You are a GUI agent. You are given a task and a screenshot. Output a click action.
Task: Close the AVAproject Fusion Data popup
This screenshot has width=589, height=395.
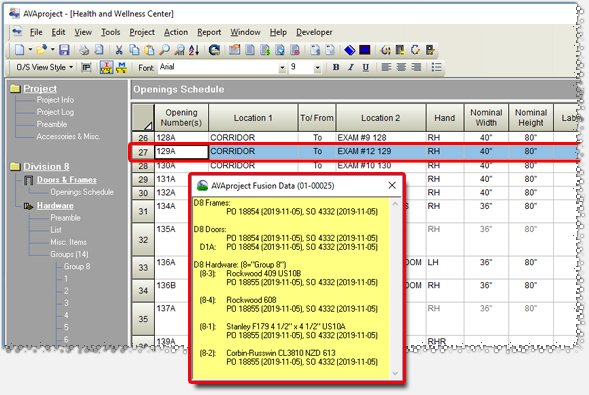pyautogui.click(x=392, y=185)
